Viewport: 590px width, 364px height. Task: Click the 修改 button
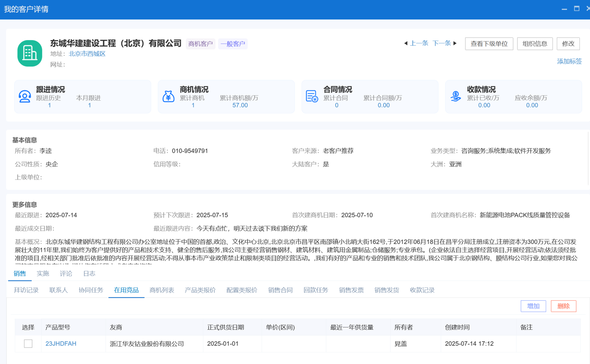(568, 43)
